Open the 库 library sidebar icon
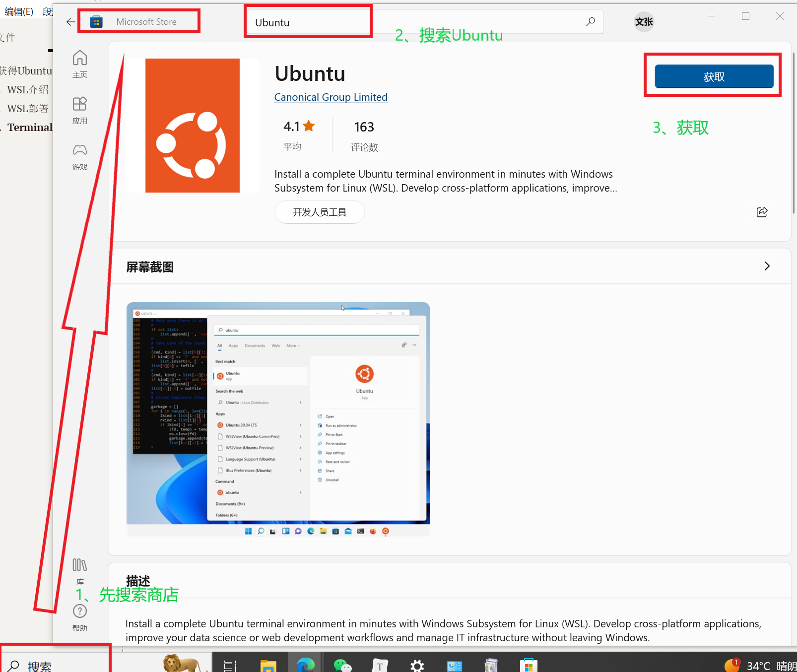 [80, 571]
